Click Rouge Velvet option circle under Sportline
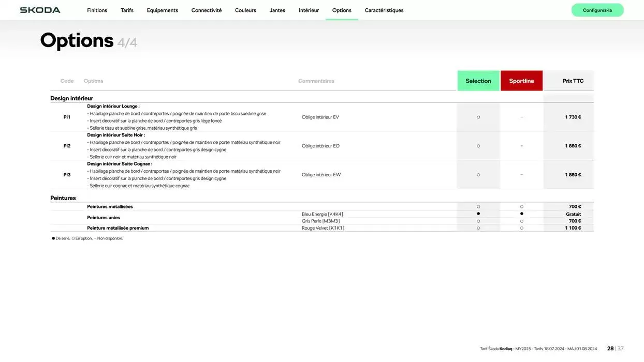 (x=522, y=228)
